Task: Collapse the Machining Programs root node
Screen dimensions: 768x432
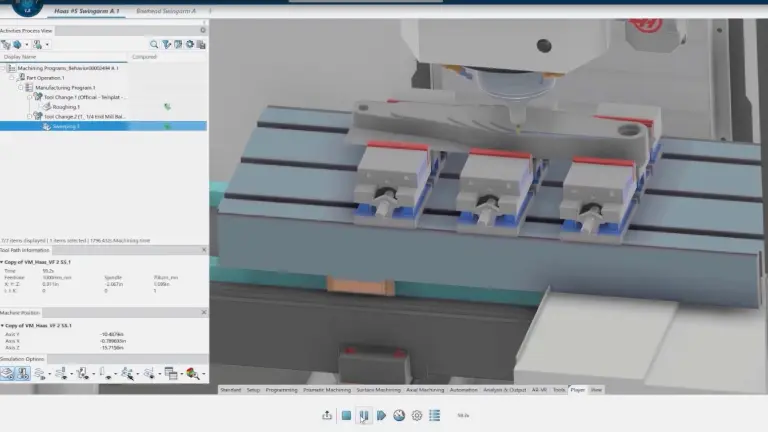Action: coord(3,69)
